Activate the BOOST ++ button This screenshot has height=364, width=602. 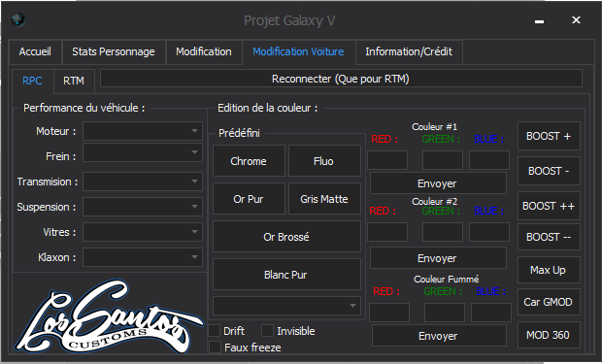point(549,206)
